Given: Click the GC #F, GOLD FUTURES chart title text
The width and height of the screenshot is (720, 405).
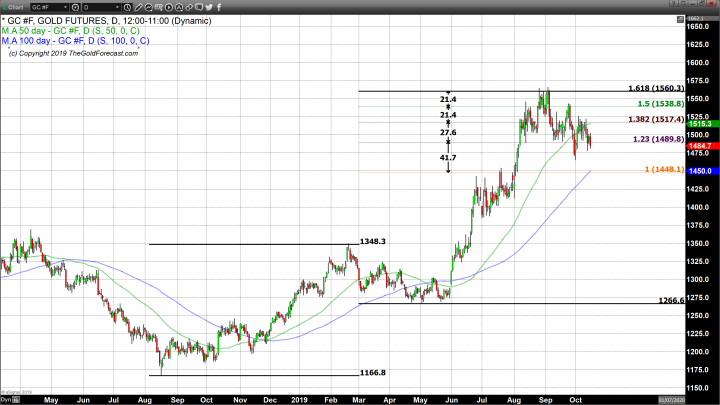Looking at the screenshot, I should 107,21.
